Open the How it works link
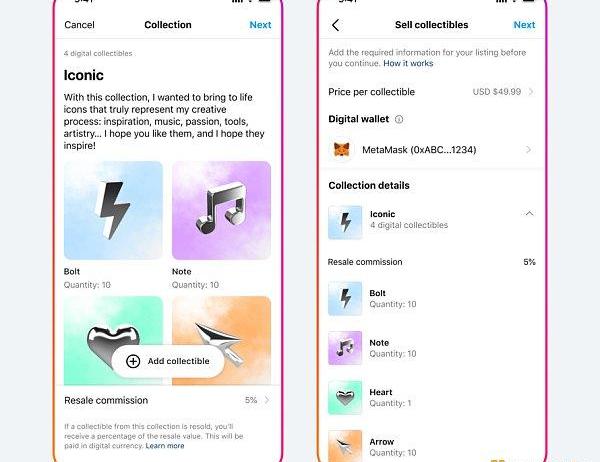The image size is (600, 462). click(x=408, y=64)
